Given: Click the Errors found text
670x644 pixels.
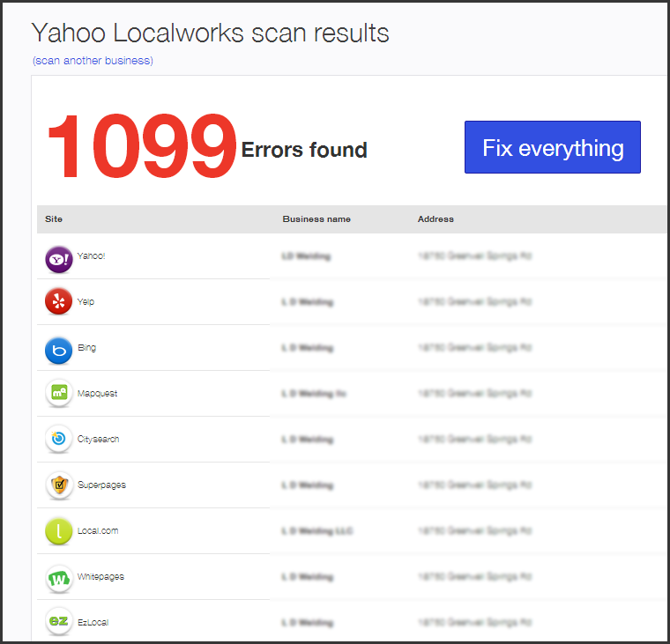Looking at the screenshot, I should (304, 150).
